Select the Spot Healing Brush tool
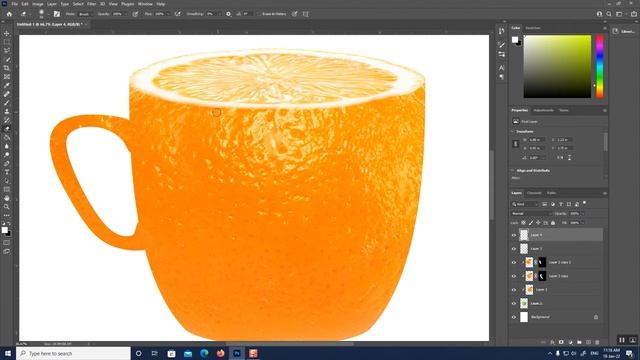 coord(7,94)
